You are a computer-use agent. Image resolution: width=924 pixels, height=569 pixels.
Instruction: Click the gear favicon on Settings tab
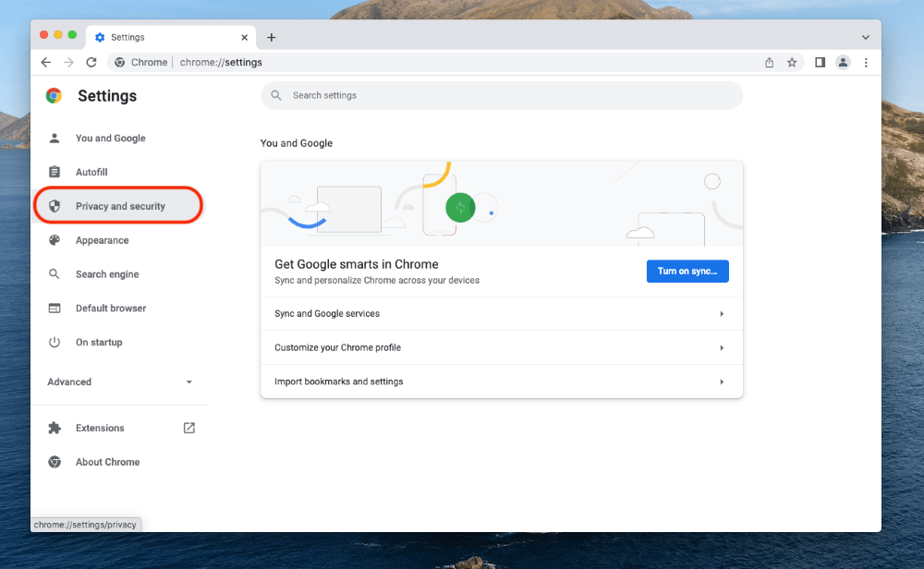tap(100, 38)
